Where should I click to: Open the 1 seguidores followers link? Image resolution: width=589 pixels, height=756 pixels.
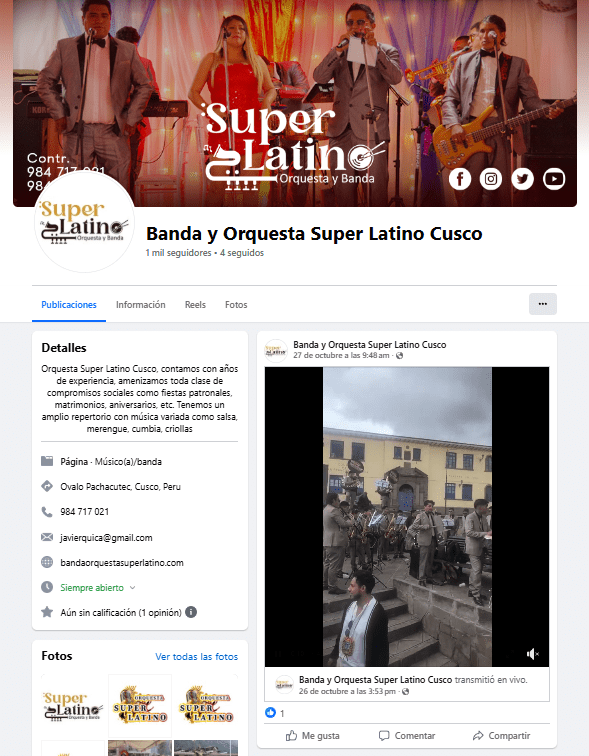coord(178,253)
